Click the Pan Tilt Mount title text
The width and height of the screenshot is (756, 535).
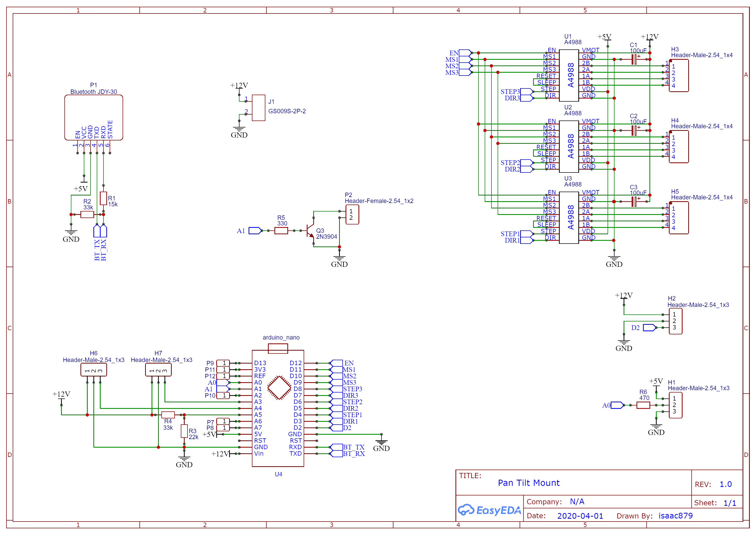(528, 483)
